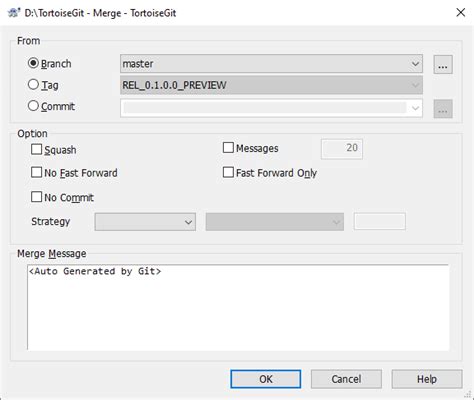Close the Merge dialog window
The image size is (474, 400).
pyautogui.click(x=461, y=13)
